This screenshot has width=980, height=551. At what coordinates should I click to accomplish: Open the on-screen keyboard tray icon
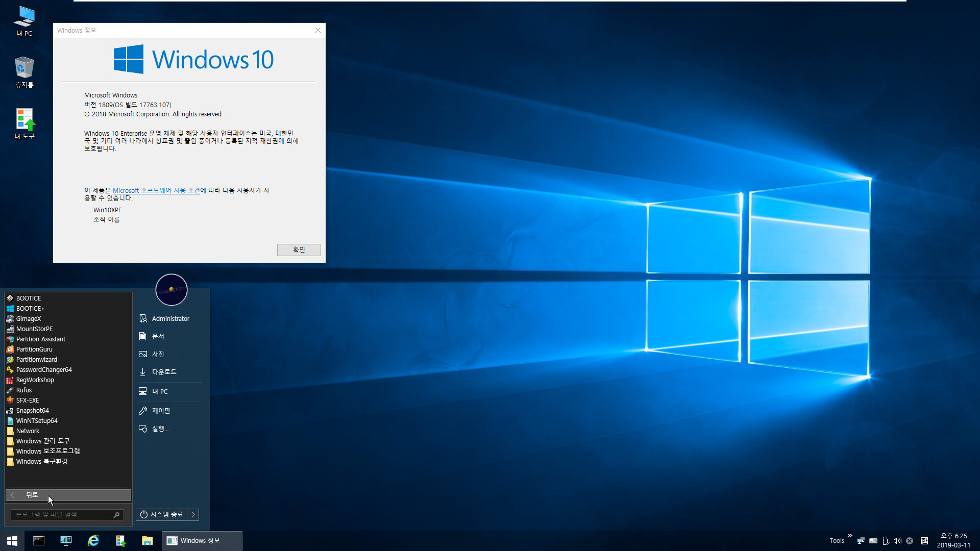point(873,541)
